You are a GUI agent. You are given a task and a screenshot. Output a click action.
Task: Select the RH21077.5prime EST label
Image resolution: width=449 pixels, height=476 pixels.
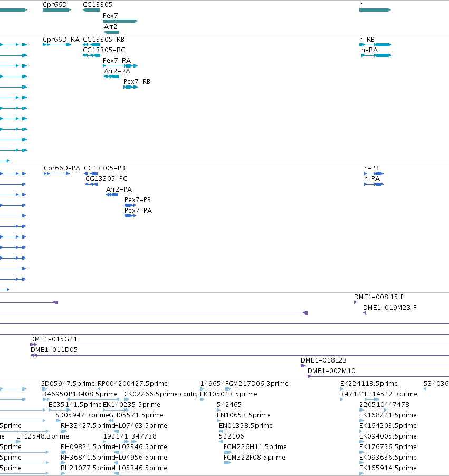(x=88, y=468)
